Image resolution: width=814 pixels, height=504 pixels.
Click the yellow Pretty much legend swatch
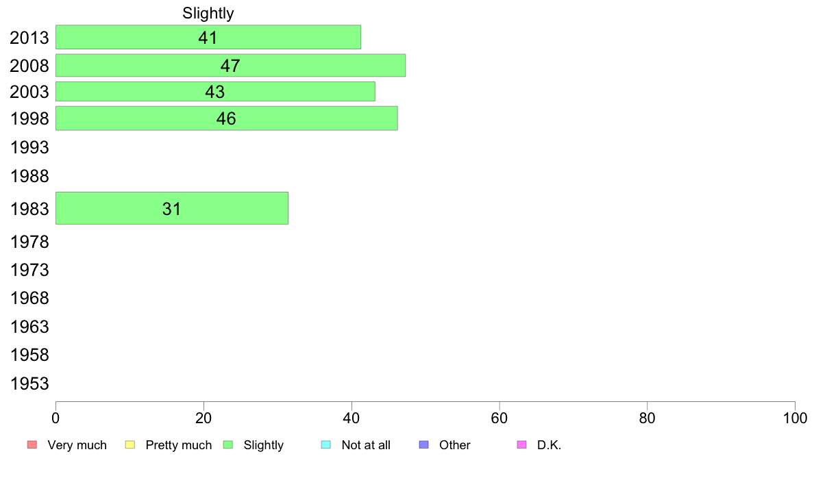point(129,445)
